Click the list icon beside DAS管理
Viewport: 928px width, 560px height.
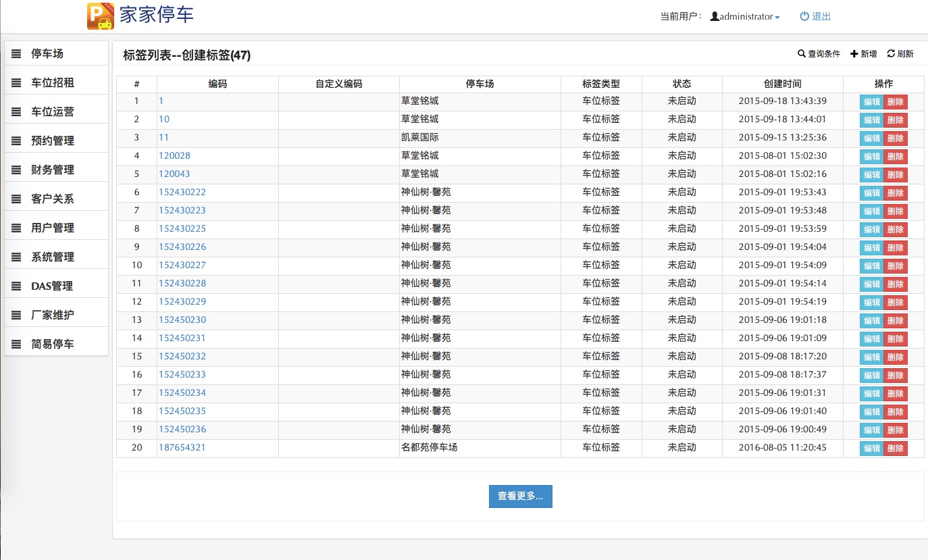16,286
